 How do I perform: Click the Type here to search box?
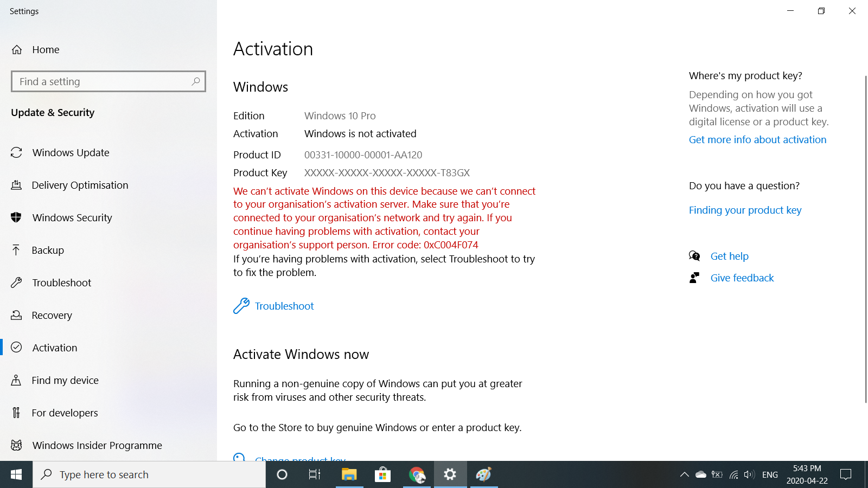tap(149, 474)
